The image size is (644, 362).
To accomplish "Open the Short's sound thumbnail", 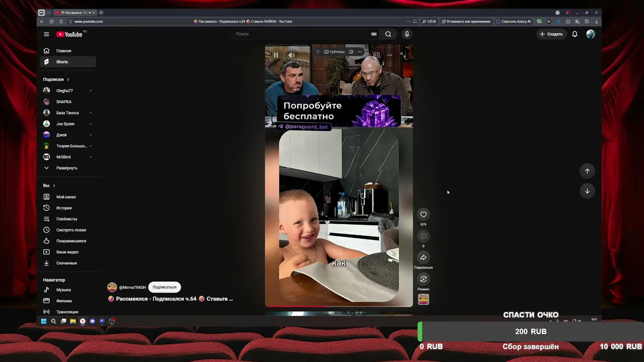I will [424, 300].
